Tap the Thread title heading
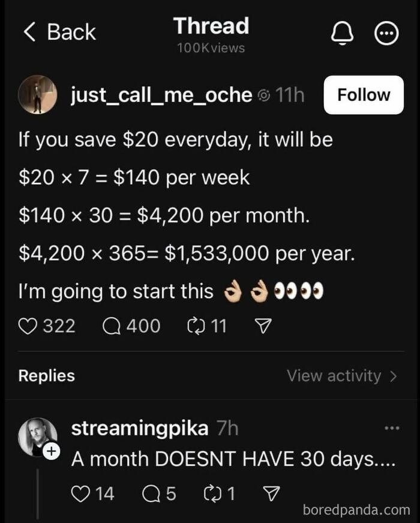Image resolution: width=420 pixels, height=523 pixels. tap(211, 26)
